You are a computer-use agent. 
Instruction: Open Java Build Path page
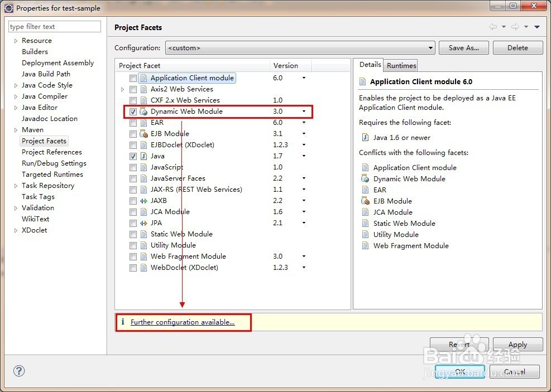(46, 74)
